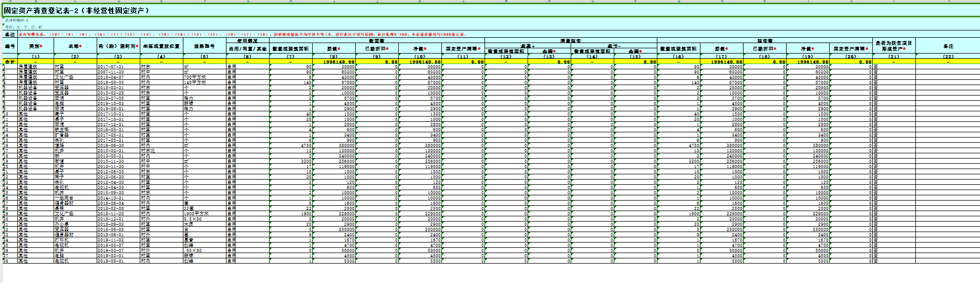Screen dimensions: 980x283
Task: Click date cell 2019-10-03
Action: 118,103
